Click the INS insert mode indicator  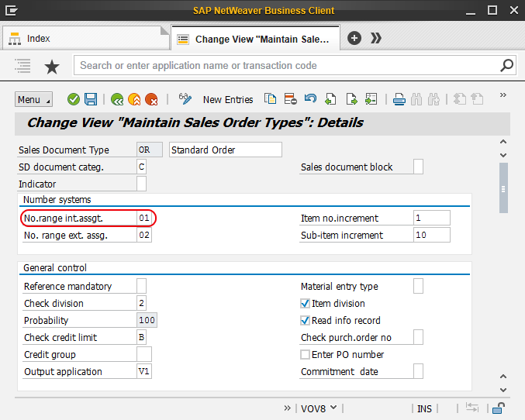[x=424, y=408]
